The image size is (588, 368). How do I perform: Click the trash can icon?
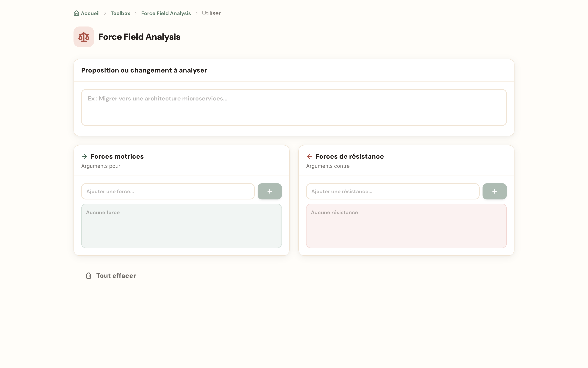pos(88,276)
